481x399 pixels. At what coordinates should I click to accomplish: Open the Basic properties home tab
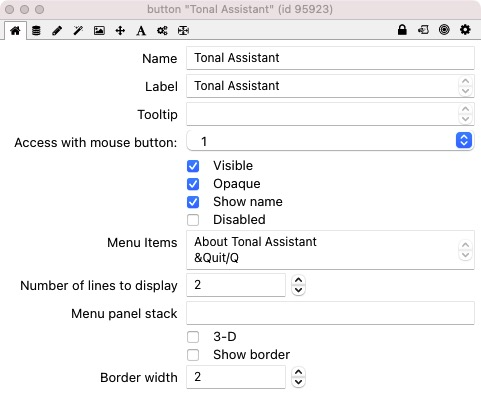[15, 31]
